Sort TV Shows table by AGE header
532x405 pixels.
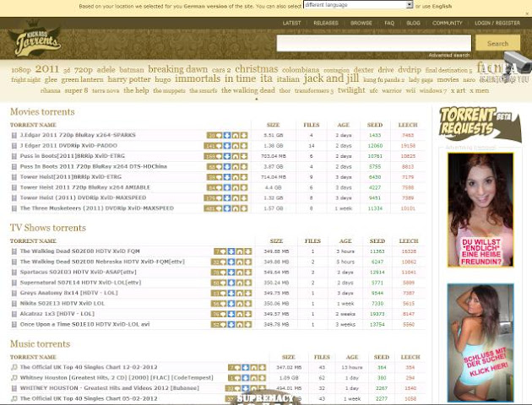coord(345,241)
